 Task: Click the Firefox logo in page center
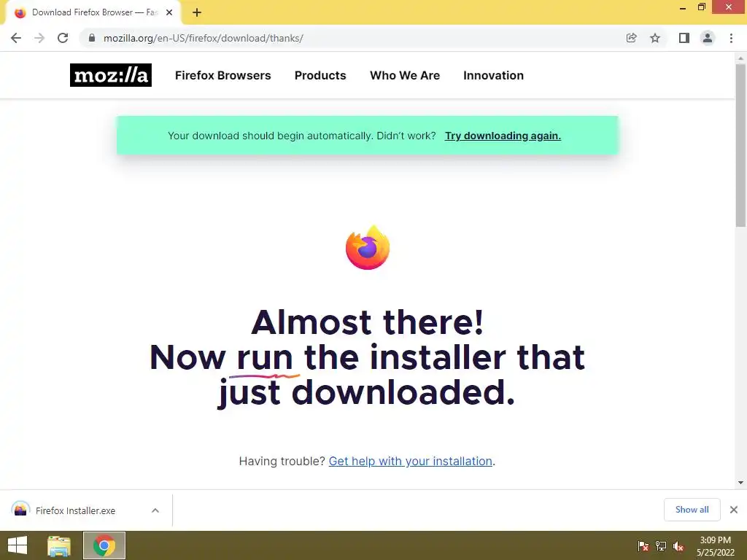coord(368,248)
